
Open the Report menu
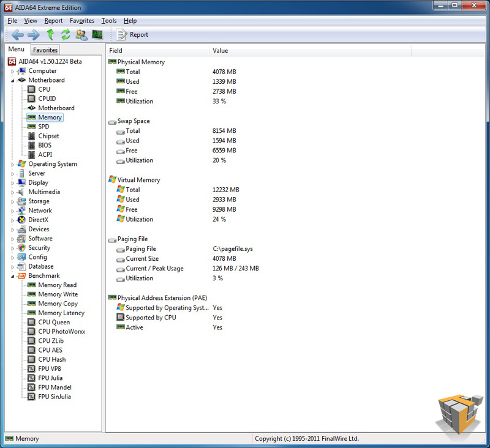pos(53,21)
